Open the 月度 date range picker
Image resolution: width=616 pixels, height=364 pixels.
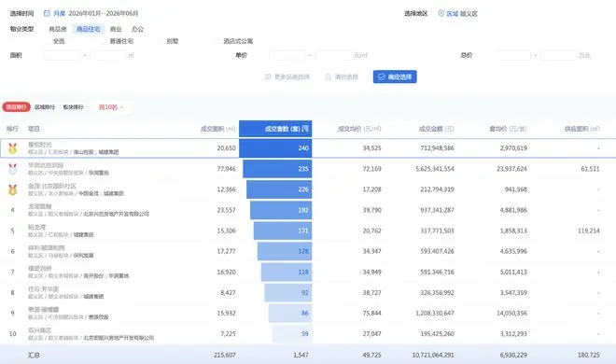(x=91, y=13)
